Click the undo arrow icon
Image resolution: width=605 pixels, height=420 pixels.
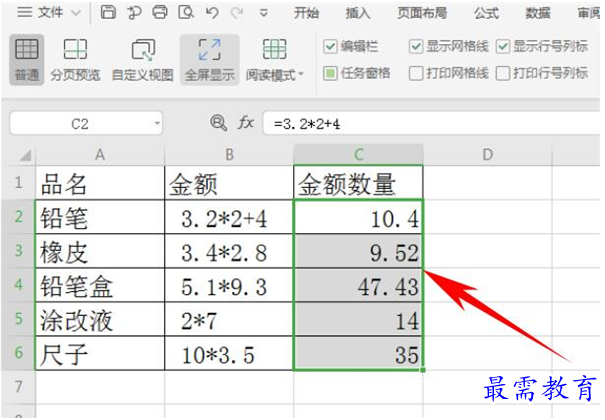(212, 13)
